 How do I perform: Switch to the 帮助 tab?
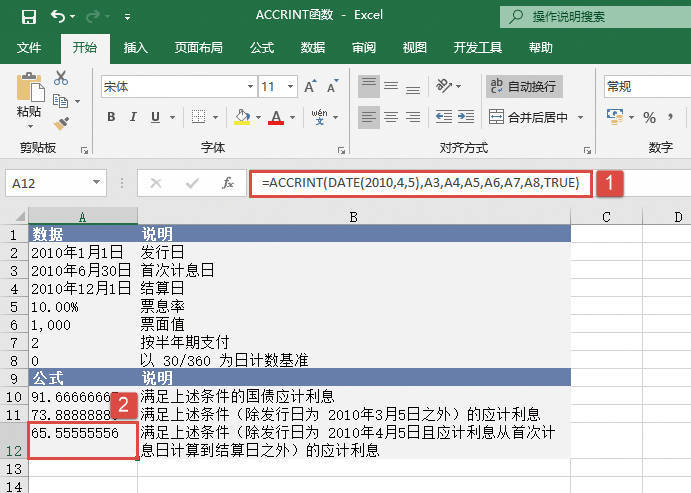coord(541,48)
